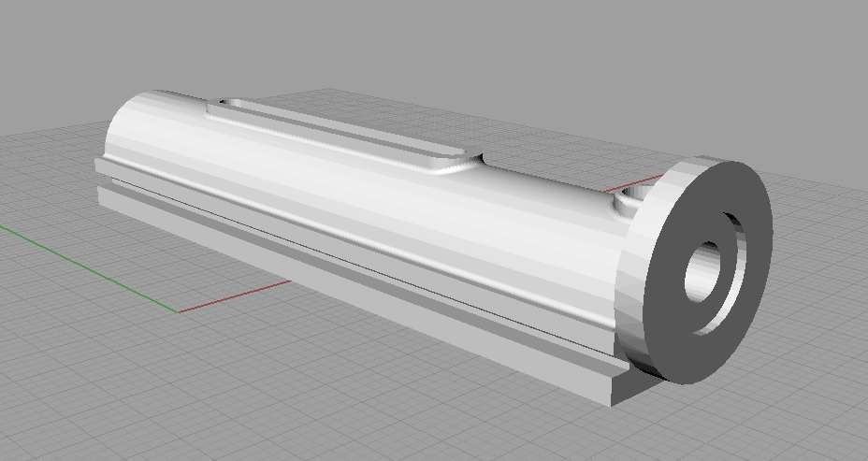Viewport: 868px width, 461px height.
Task: Click the green axis line on the grid
Action: tap(89, 268)
